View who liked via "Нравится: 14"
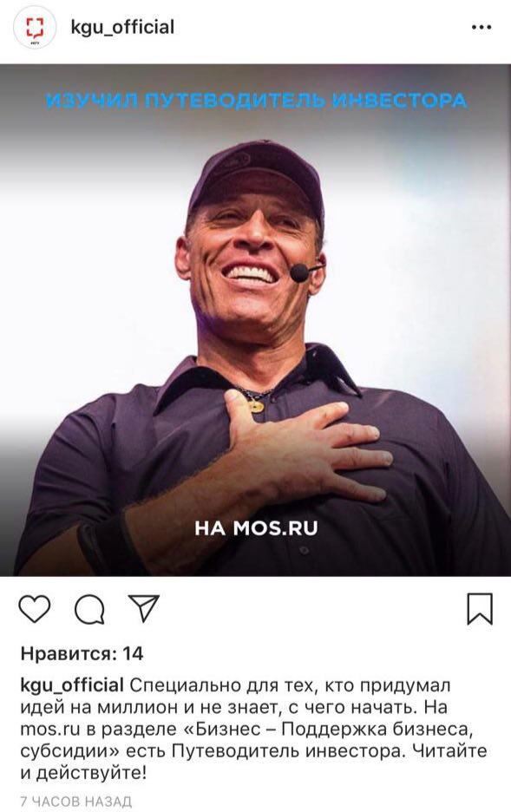 pos(82,653)
